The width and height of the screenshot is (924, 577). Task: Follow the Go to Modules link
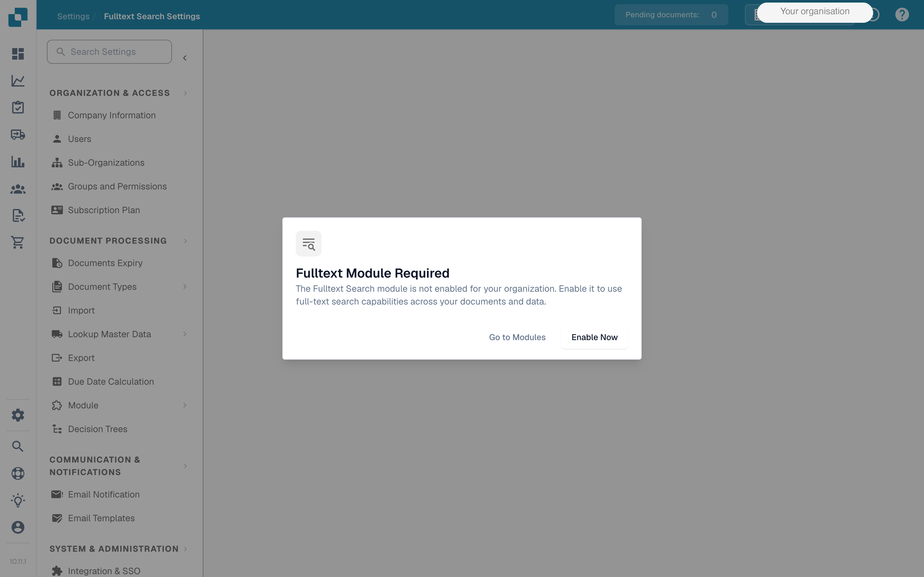pos(518,337)
